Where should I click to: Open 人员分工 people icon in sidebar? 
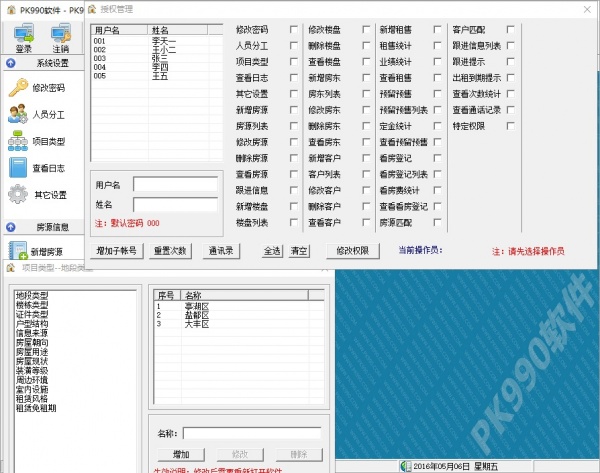coord(18,114)
